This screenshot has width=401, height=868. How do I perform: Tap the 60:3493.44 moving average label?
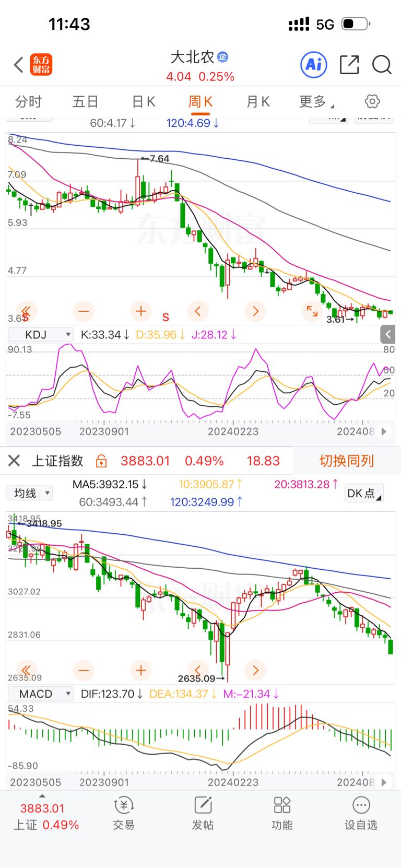pos(113,502)
